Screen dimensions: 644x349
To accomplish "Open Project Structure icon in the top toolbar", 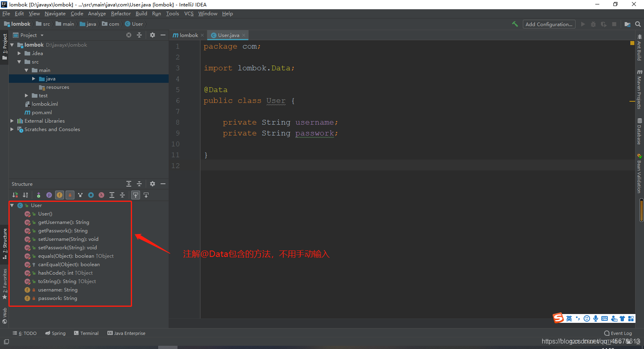I will click(627, 24).
